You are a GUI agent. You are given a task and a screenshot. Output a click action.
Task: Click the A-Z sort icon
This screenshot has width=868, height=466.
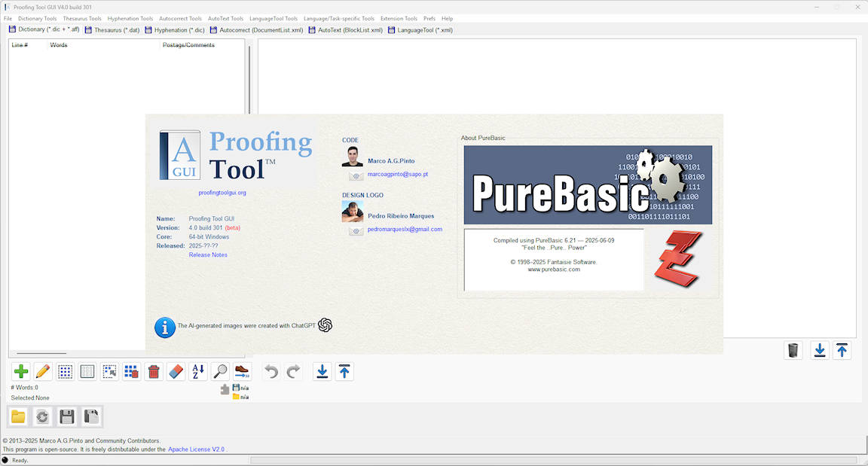click(x=198, y=371)
